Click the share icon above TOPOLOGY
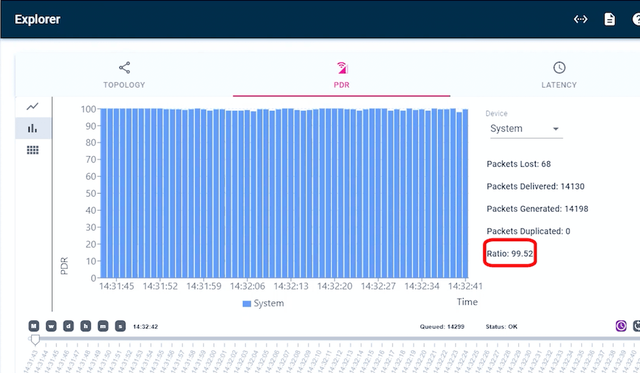This screenshot has width=640, height=373. [x=124, y=68]
